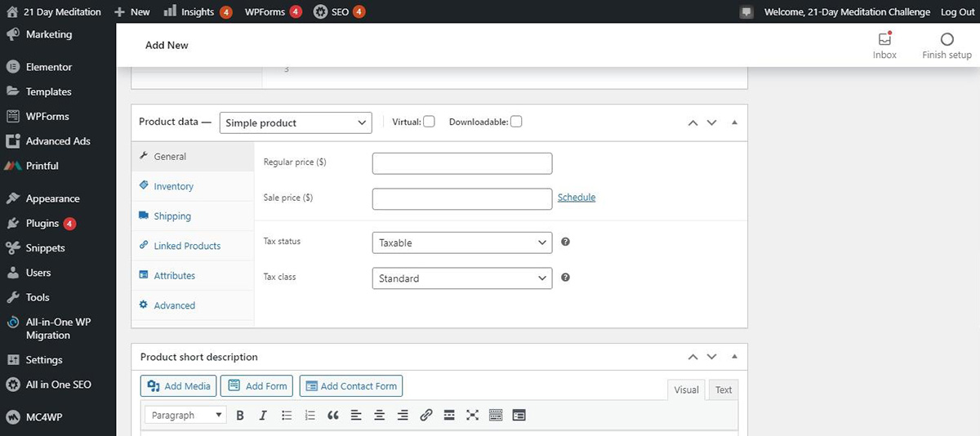
Task: Switch editor to Text tab
Action: (x=724, y=389)
